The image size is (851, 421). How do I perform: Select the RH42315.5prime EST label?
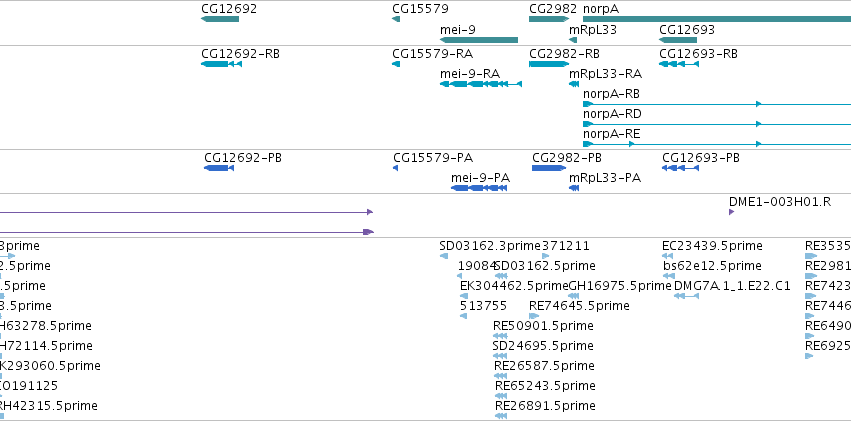(49, 406)
